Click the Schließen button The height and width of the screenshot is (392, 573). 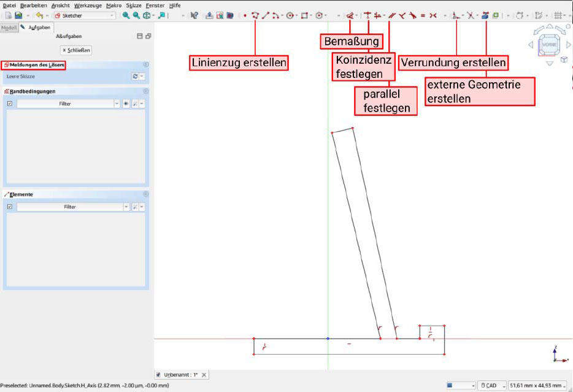coord(75,50)
